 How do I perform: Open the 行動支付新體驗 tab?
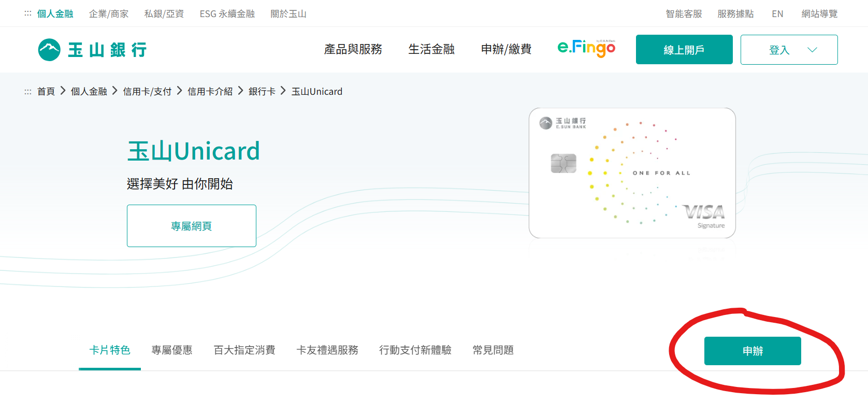click(415, 350)
